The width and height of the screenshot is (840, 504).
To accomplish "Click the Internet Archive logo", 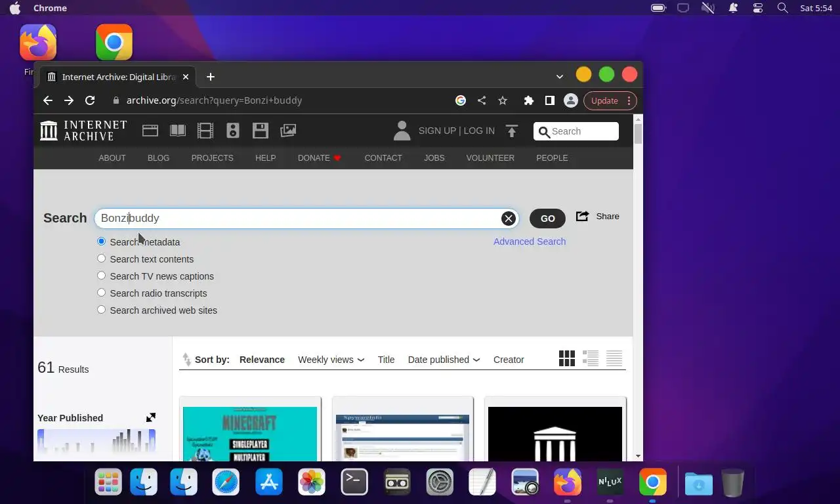I will [83, 131].
